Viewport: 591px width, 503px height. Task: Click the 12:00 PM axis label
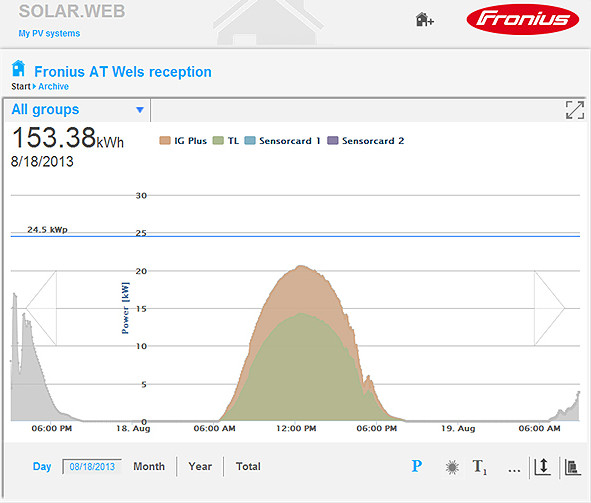point(296,428)
